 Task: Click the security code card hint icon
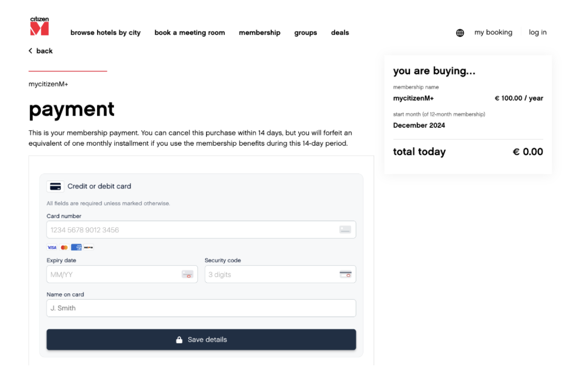coord(345,274)
